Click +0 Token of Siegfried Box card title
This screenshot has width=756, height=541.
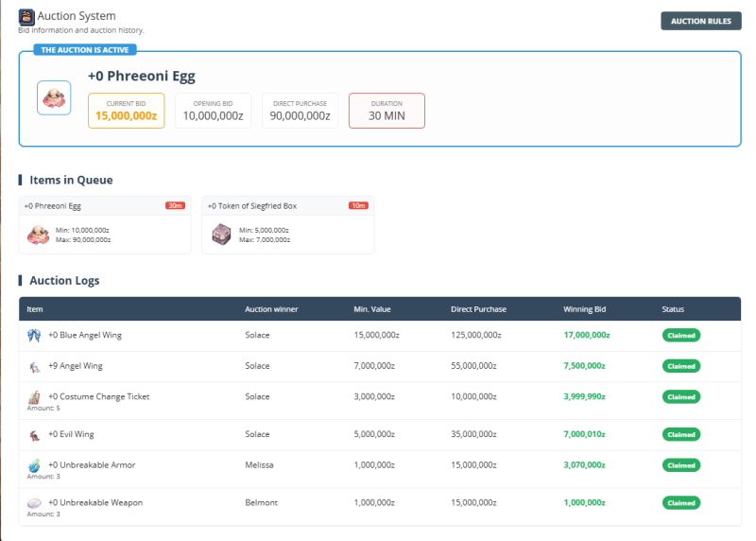point(252,206)
